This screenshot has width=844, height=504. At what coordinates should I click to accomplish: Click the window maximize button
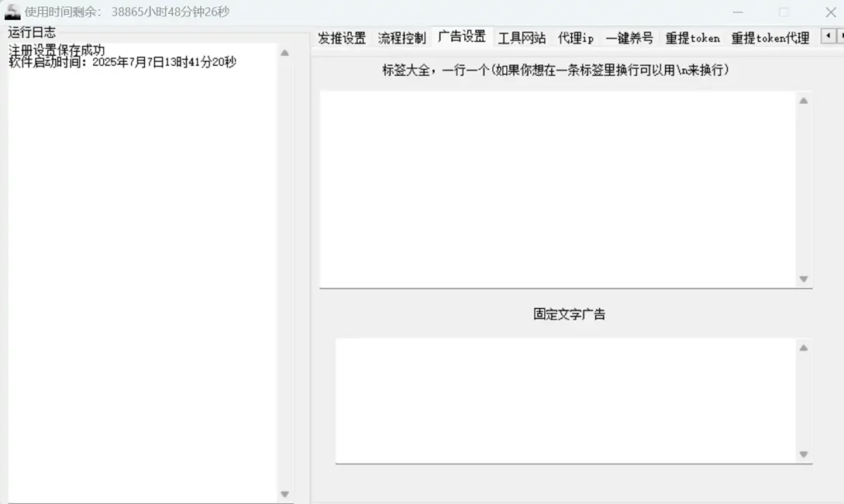click(784, 12)
